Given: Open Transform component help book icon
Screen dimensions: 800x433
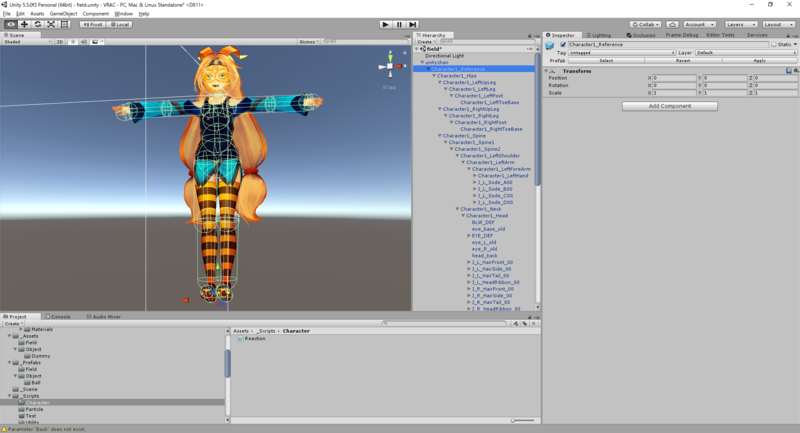Looking at the screenshot, I should [789, 71].
